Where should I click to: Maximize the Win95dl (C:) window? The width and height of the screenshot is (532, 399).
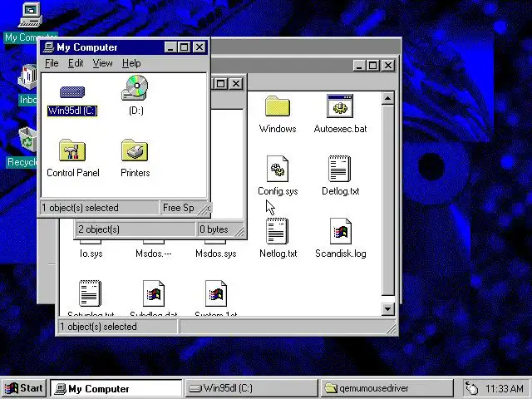(x=373, y=65)
